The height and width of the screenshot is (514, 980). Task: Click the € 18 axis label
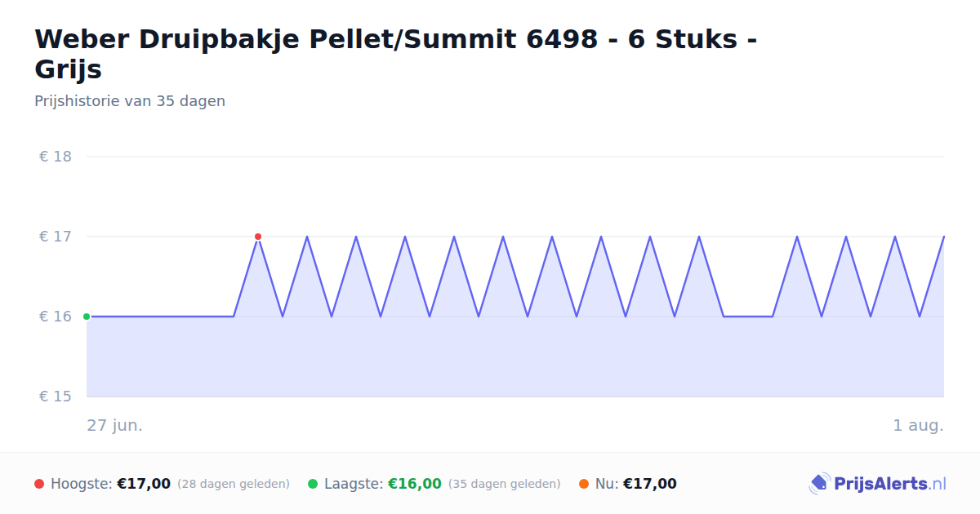pos(56,157)
